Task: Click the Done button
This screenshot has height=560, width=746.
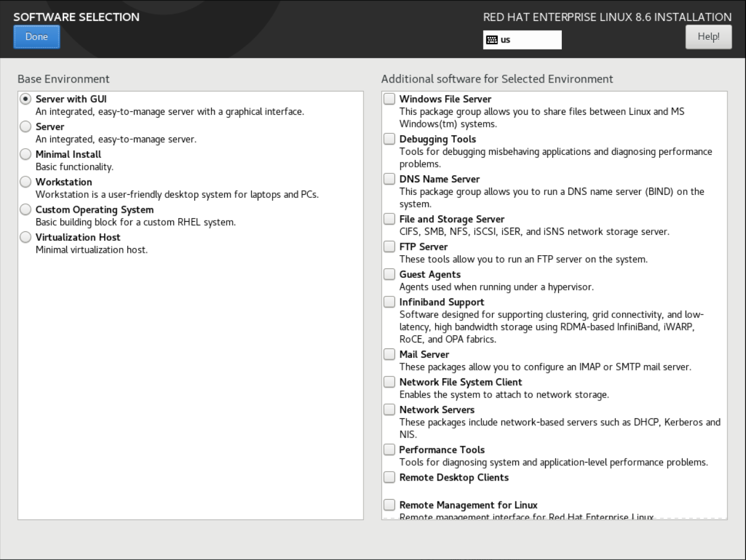Action: [36, 36]
